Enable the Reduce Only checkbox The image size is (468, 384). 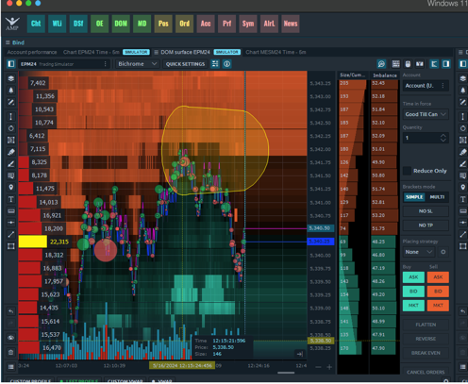407,171
